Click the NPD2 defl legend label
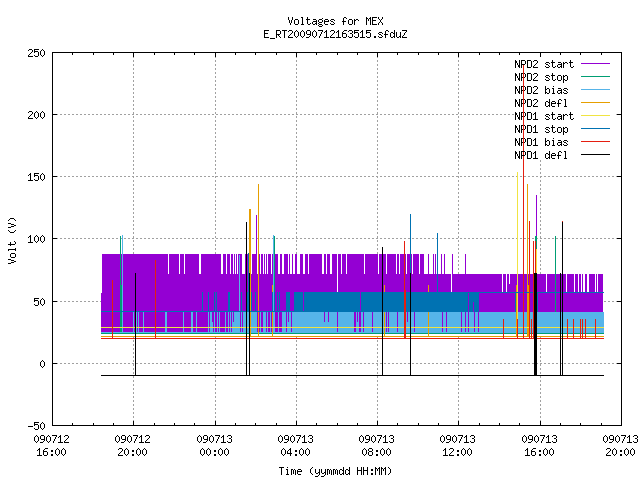The width and height of the screenshot is (640, 480). (541, 103)
